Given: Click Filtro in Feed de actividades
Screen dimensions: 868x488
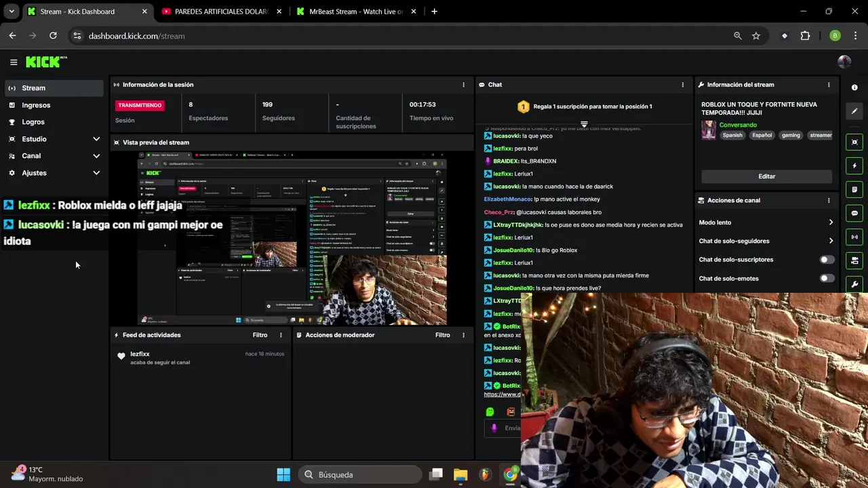Looking at the screenshot, I should pos(260,335).
